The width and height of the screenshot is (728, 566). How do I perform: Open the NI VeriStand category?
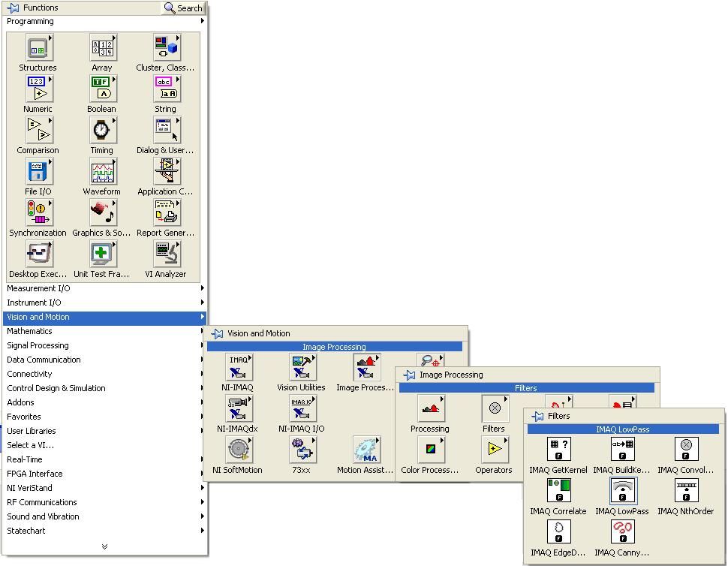(104, 488)
